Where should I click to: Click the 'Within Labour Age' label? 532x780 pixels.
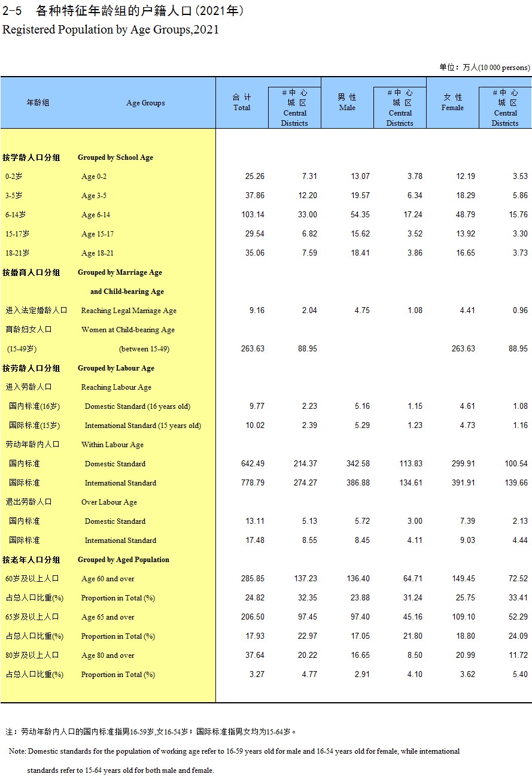(113, 445)
